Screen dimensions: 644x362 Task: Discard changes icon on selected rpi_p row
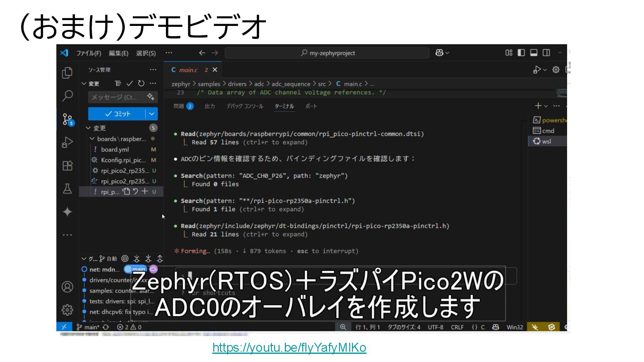(x=136, y=191)
